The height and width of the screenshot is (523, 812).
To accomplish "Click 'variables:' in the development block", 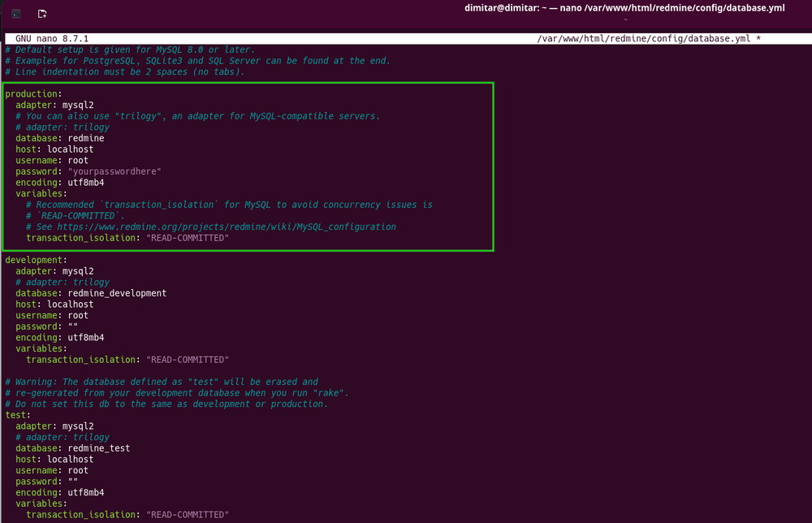I will pyautogui.click(x=41, y=348).
